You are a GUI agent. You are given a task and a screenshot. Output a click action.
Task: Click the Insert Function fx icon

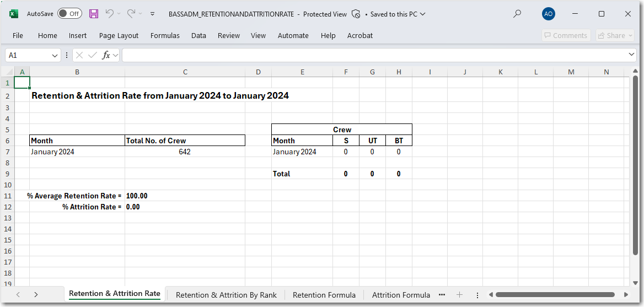pyautogui.click(x=106, y=55)
